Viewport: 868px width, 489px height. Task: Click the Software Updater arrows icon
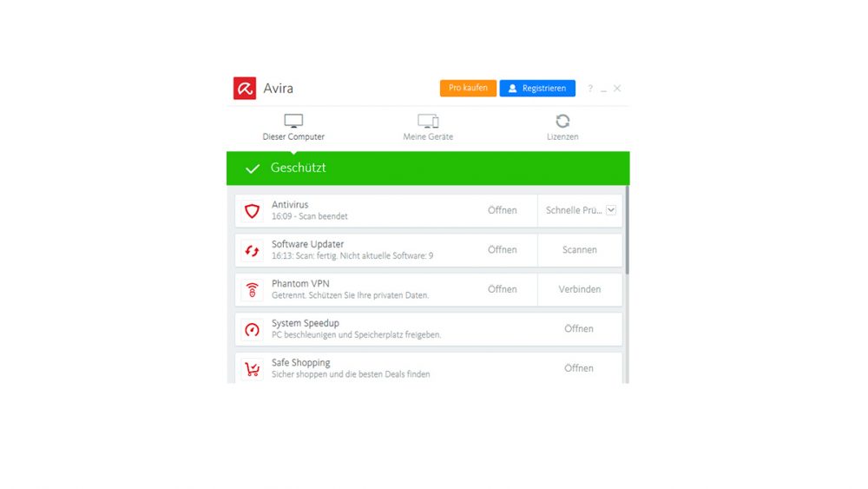point(252,250)
